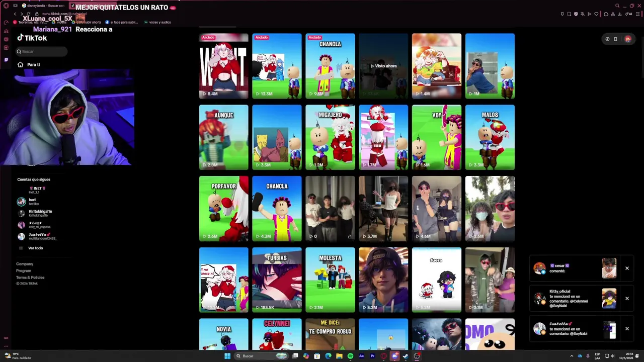Open the Isabella followed account in the sidebar

click(37, 236)
